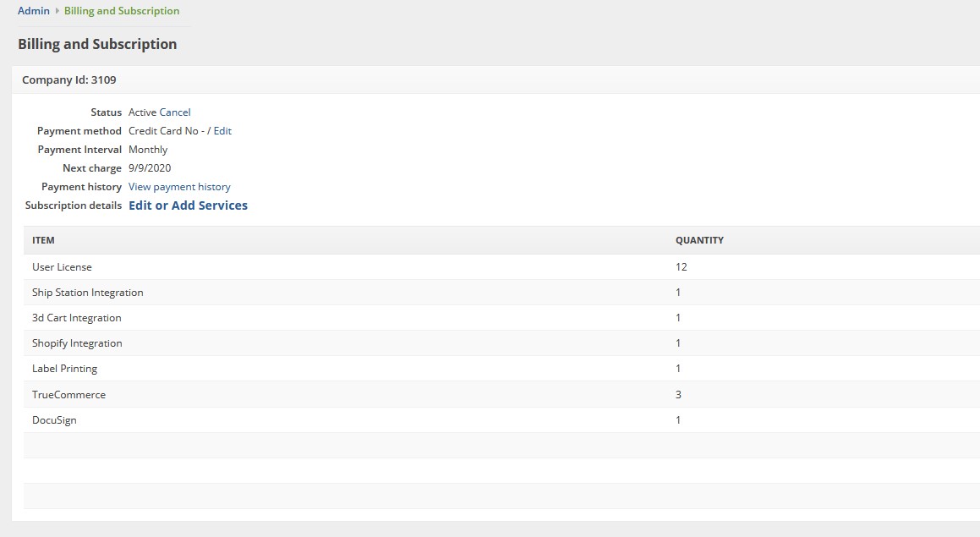
Task: Click the ITEM column header
Action: [x=43, y=240]
